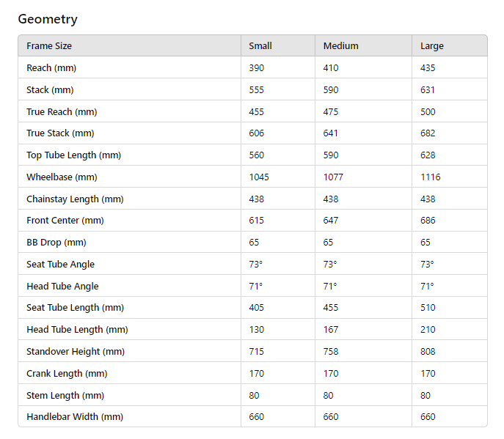Click the Small column header
This screenshot has height=439, width=504.
coord(260,46)
